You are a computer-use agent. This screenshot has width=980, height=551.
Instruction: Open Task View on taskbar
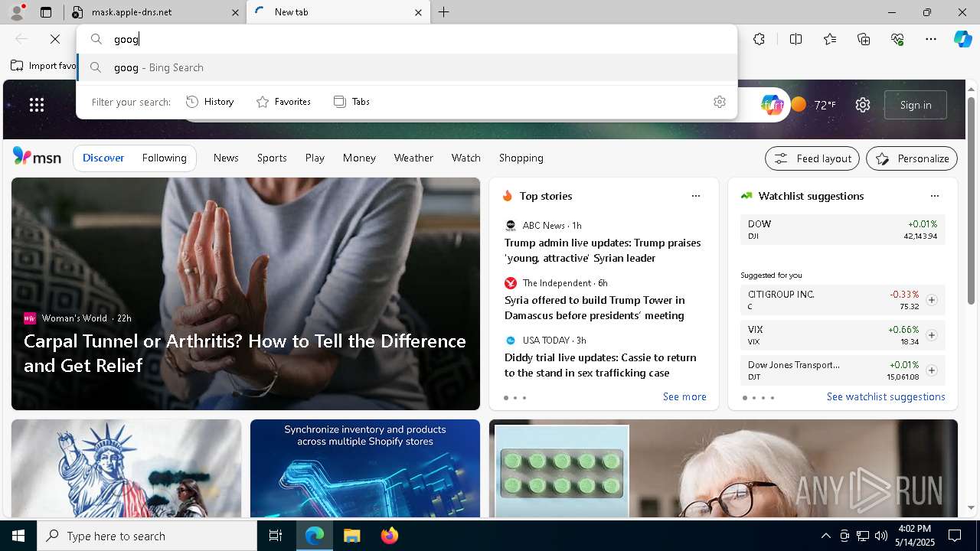point(276,536)
